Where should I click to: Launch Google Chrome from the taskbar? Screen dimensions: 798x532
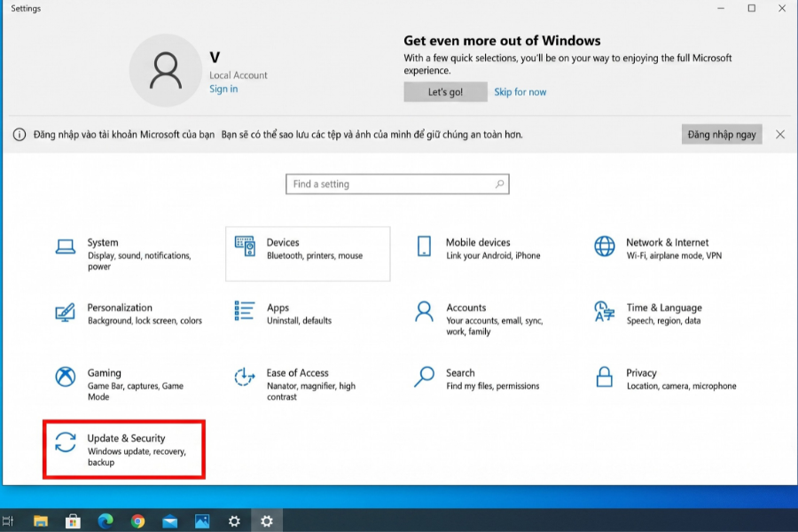tap(137, 520)
